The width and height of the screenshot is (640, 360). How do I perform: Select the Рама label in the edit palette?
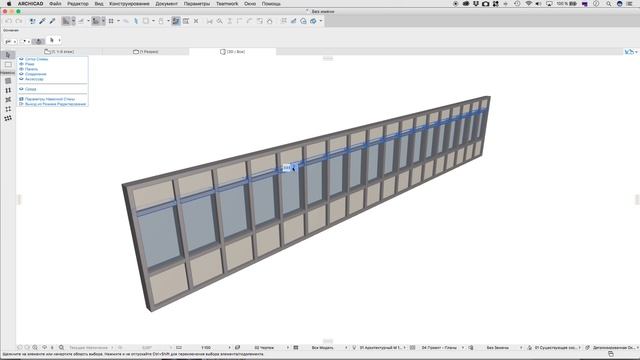click(x=29, y=64)
